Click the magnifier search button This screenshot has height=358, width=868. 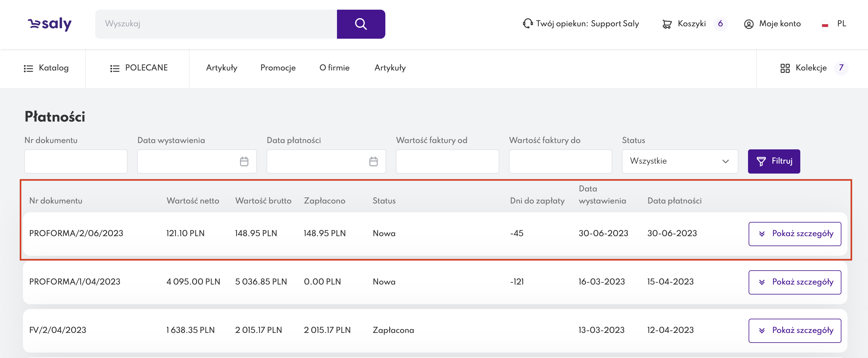coord(361,24)
